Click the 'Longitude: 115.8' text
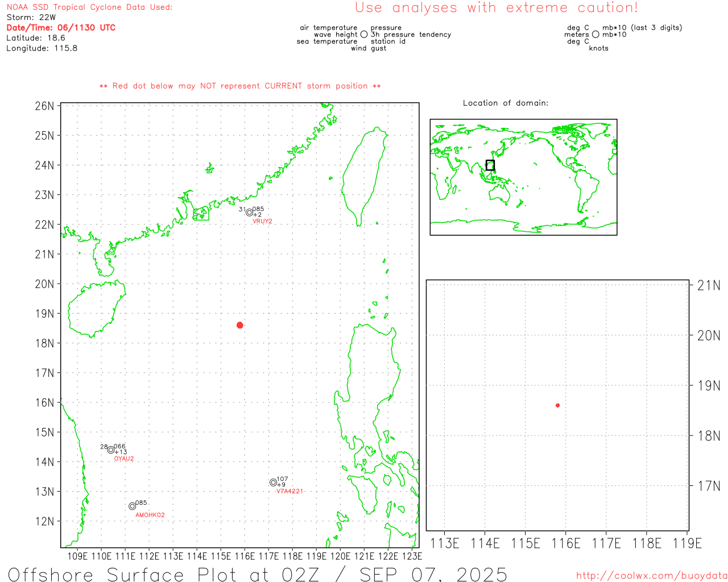This screenshot has width=728, height=582. pyautogui.click(x=42, y=48)
